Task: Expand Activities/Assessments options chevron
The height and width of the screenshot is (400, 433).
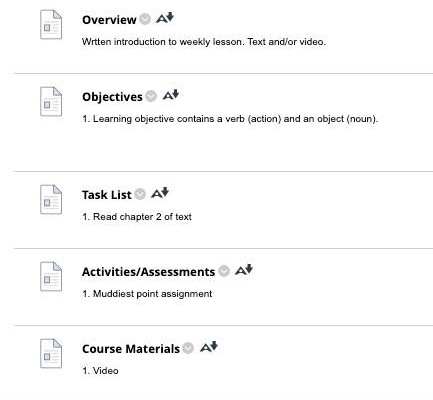Action: coord(224,271)
